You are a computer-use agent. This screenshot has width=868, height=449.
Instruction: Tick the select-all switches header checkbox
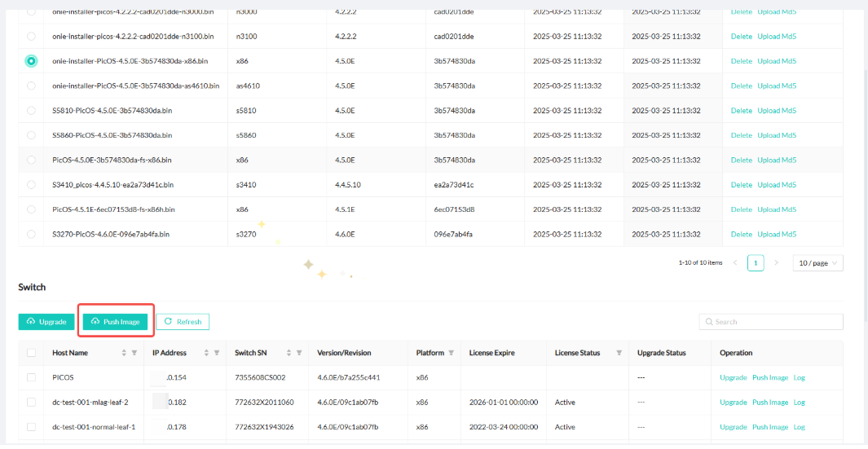point(31,353)
